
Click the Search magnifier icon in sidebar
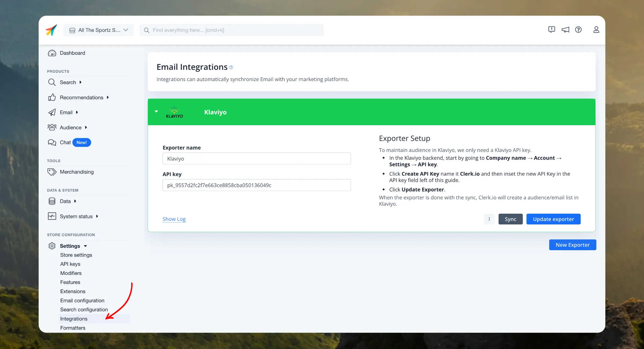pos(52,82)
